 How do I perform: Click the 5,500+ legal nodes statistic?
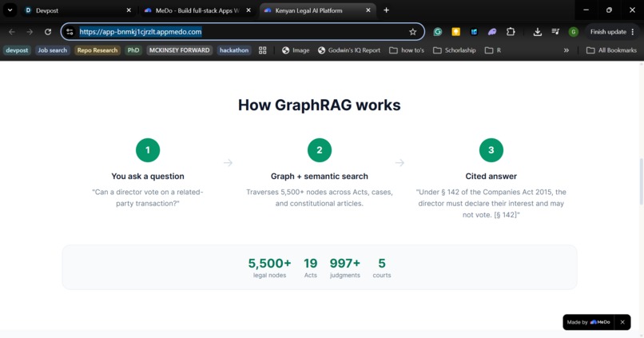[269, 268]
